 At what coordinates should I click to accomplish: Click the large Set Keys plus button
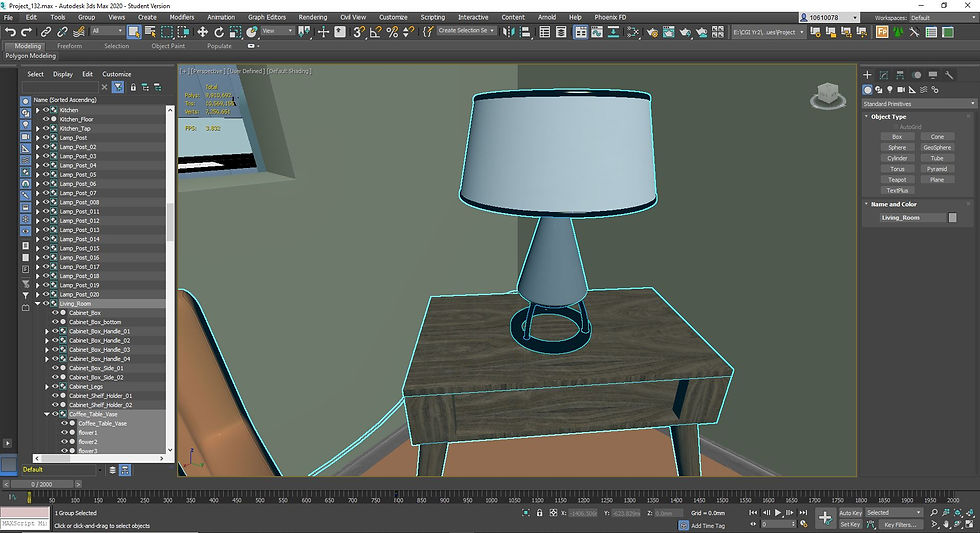click(825, 517)
